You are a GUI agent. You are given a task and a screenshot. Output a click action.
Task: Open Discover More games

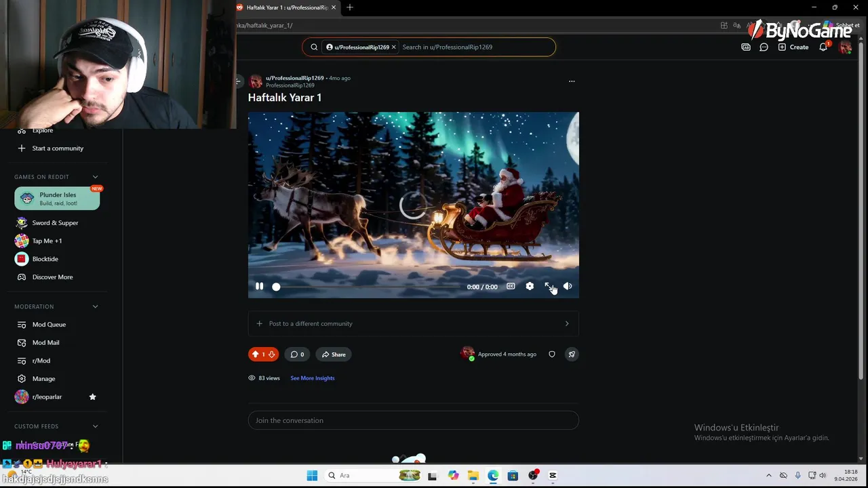(52, 277)
